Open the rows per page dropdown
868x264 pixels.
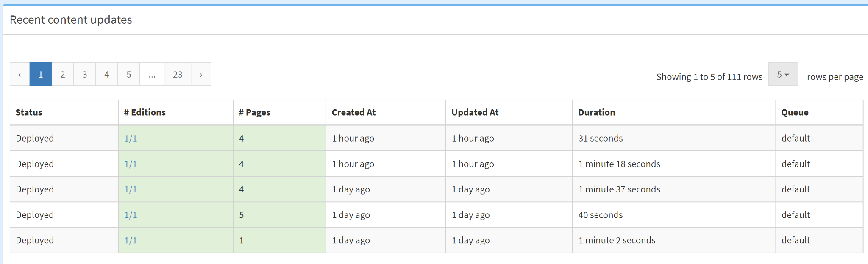click(x=783, y=74)
